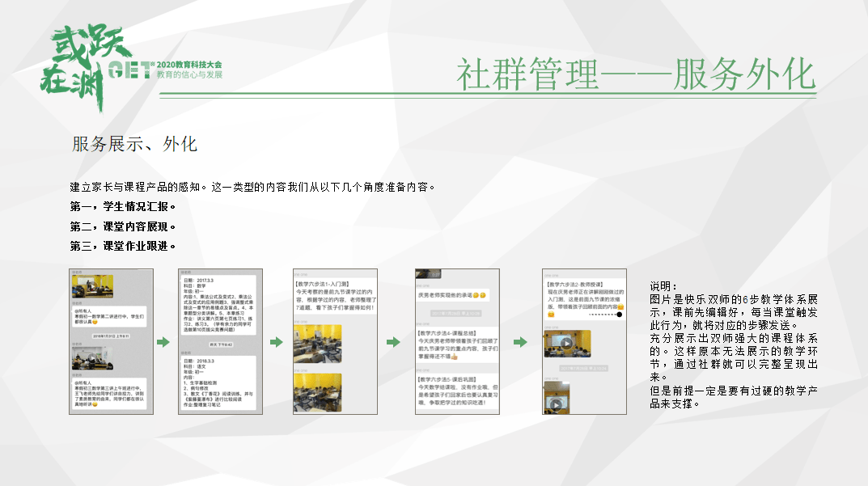This screenshot has height=486, width=868.
Task: Click the text 但是前提一定是要有过硬的教学产品来支撑
Action: point(734,397)
